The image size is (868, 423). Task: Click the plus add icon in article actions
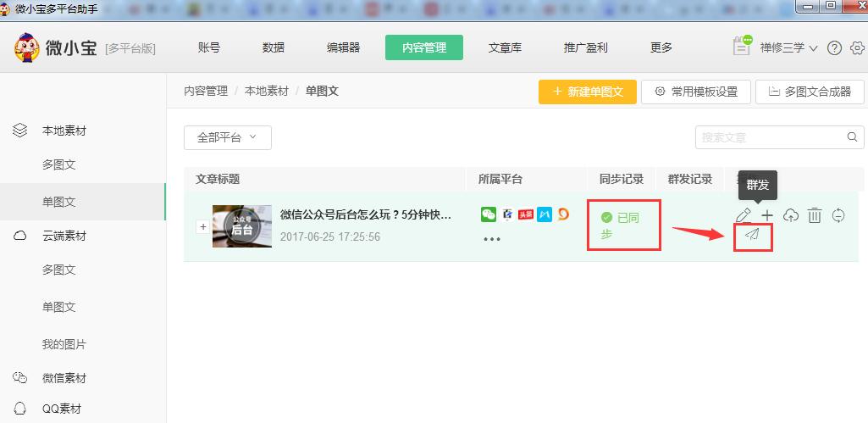tap(767, 215)
